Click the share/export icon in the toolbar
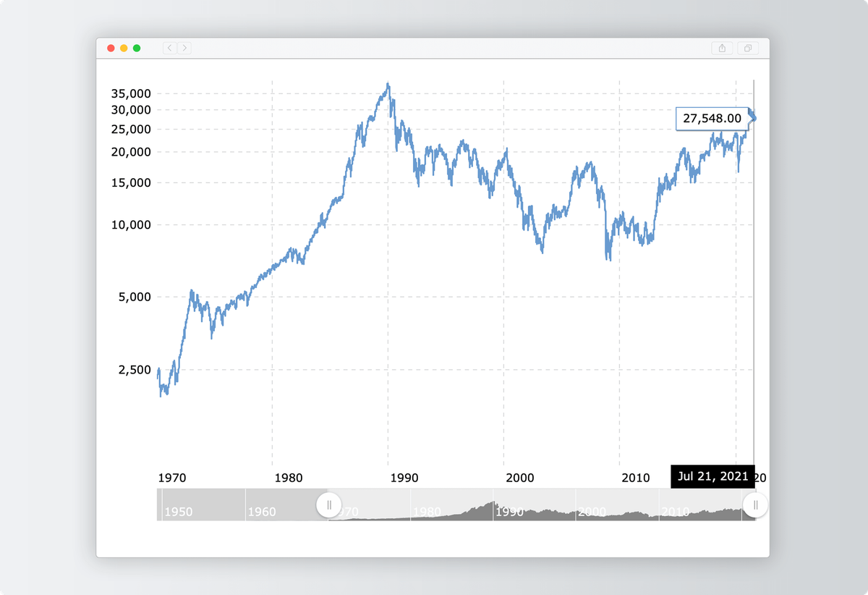The width and height of the screenshot is (868, 595). pos(723,48)
